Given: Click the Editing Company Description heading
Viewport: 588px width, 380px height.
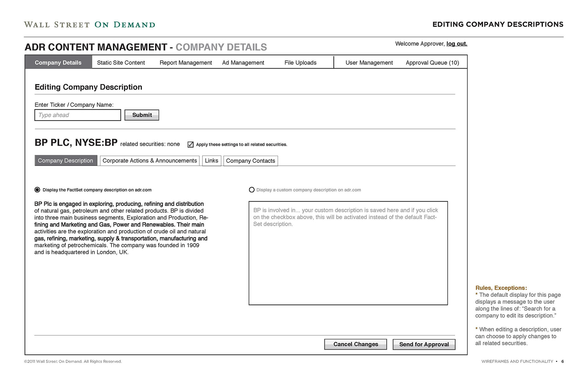Looking at the screenshot, I should [x=89, y=87].
